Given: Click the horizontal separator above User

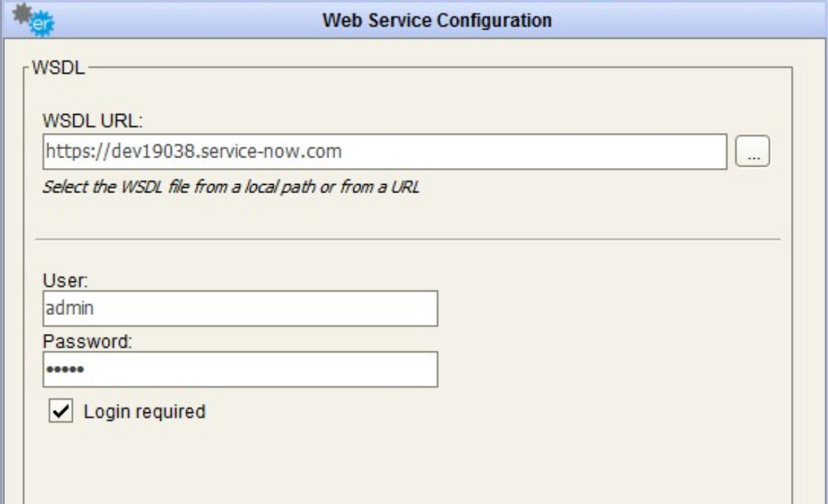Looking at the screenshot, I should point(408,239).
